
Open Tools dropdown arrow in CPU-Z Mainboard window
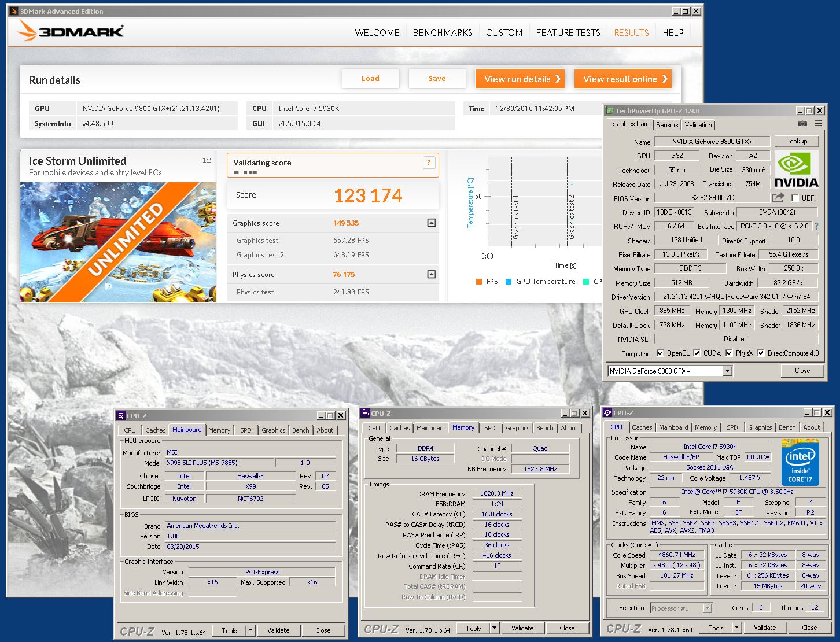coord(250,630)
